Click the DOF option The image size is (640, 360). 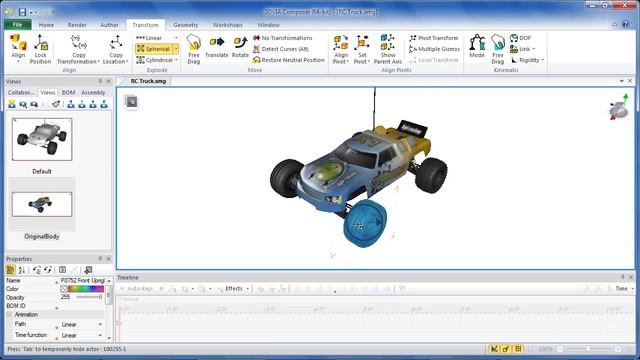coord(520,38)
